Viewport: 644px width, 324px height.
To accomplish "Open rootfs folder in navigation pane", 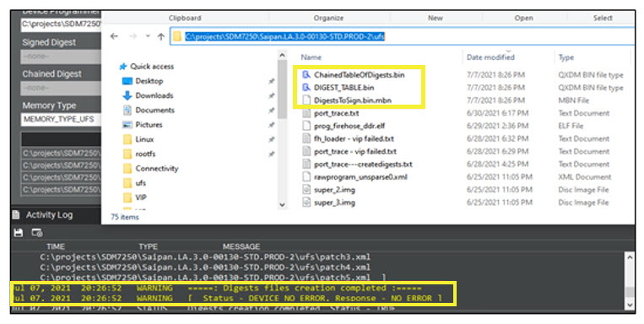I will 145,154.
